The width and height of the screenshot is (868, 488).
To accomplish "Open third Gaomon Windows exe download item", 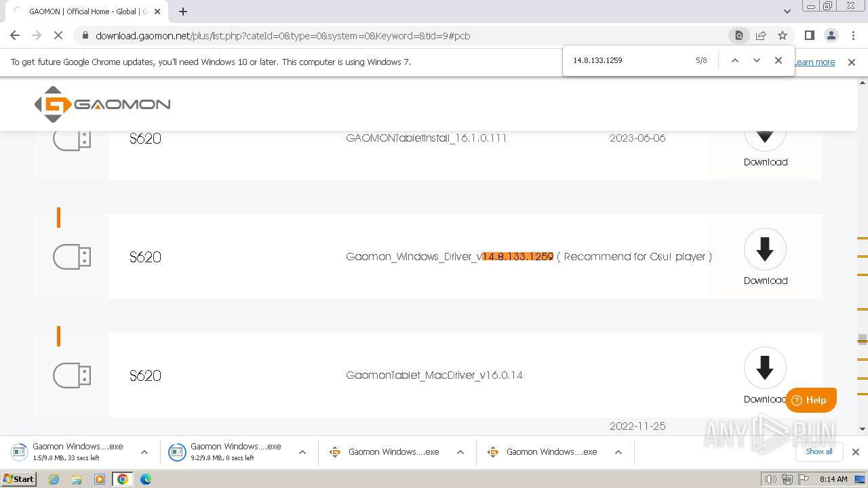I will tap(384, 452).
